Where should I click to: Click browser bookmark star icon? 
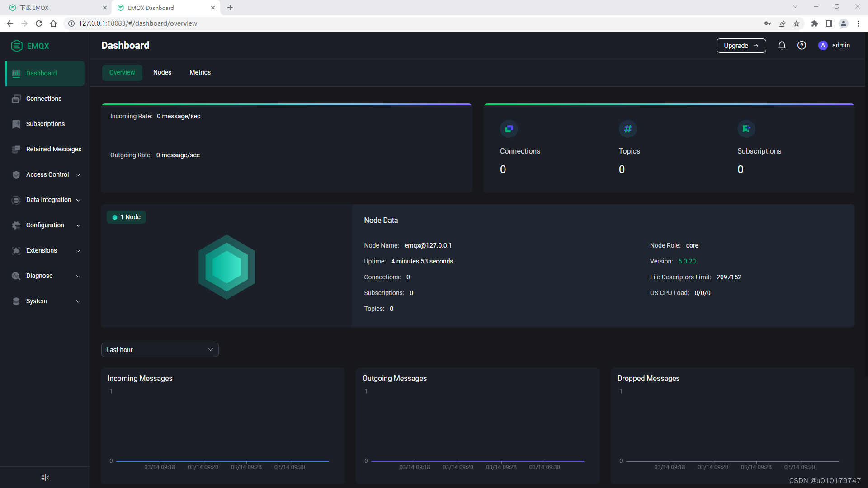coord(797,23)
